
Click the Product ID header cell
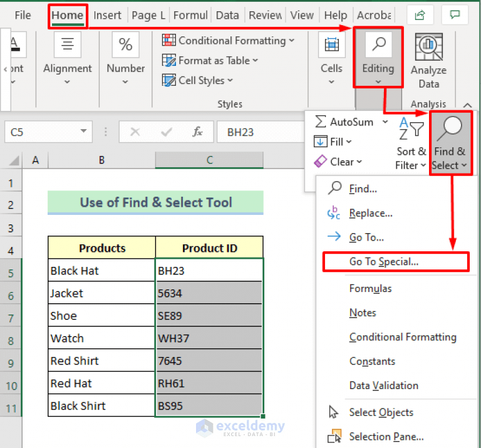209,247
